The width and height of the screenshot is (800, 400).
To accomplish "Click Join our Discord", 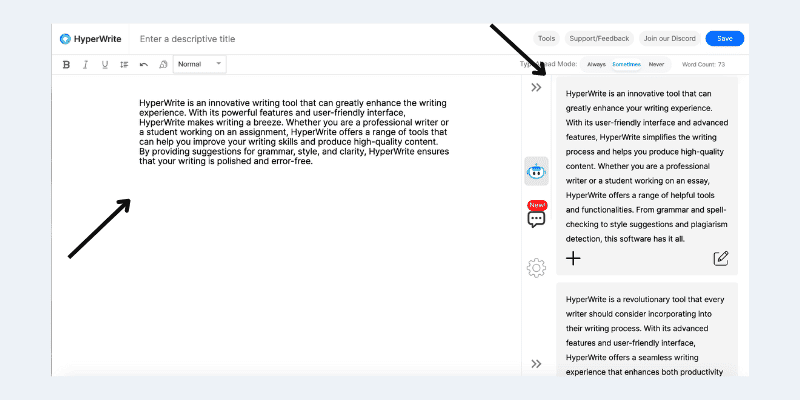I will [x=669, y=39].
